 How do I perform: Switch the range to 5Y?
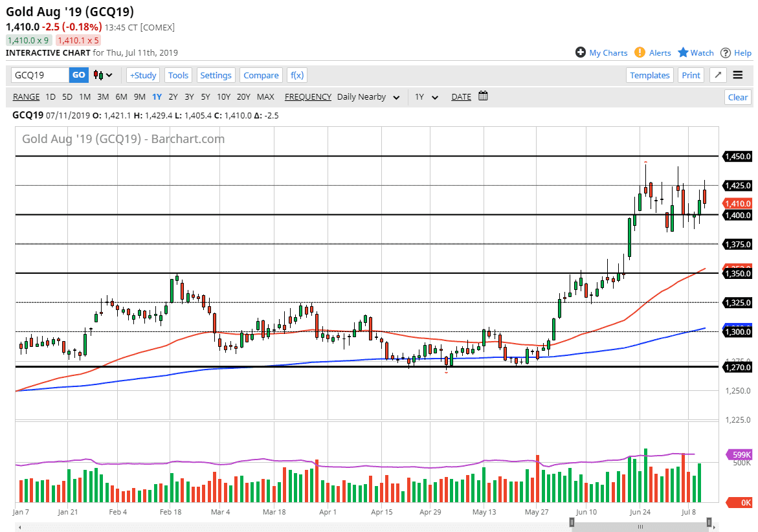point(205,96)
